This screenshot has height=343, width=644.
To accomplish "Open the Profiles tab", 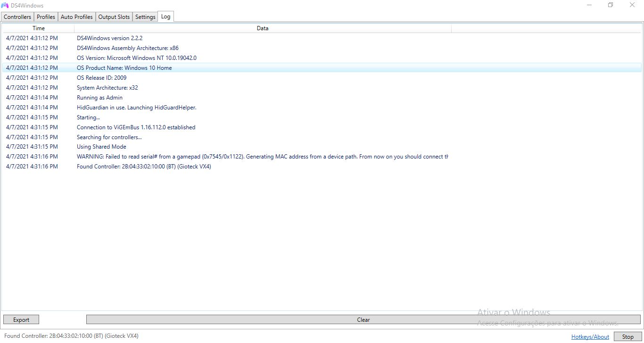I will tap(46, 17).
